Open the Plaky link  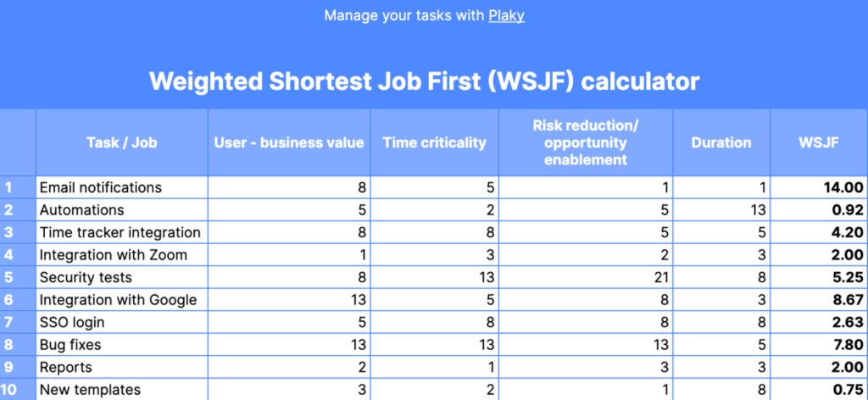506,15
